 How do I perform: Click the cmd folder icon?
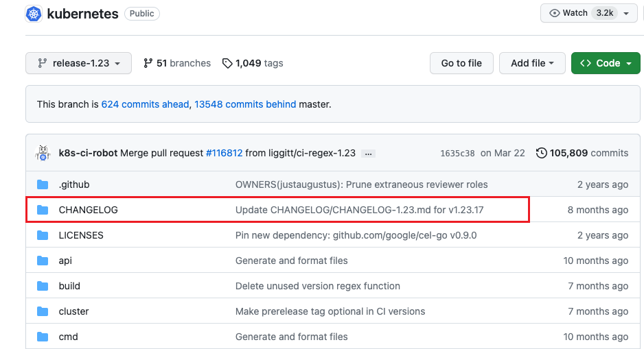coord(43,337)
